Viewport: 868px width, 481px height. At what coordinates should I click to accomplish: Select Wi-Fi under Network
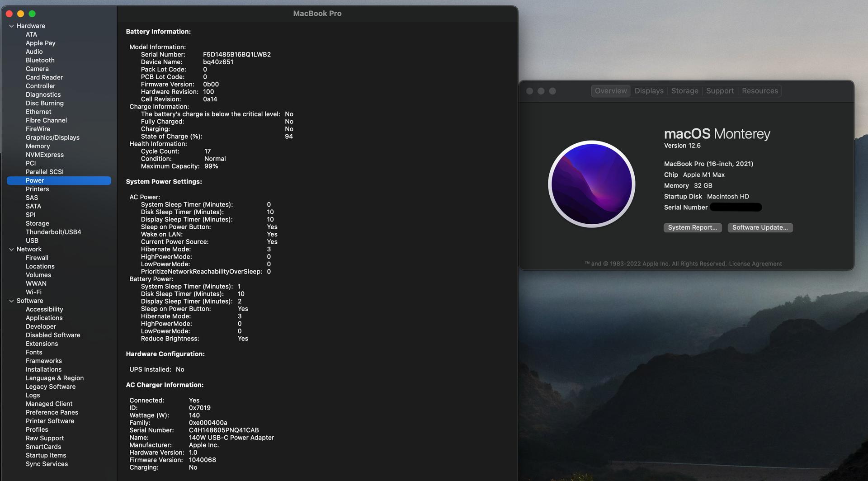coord(33,292)
